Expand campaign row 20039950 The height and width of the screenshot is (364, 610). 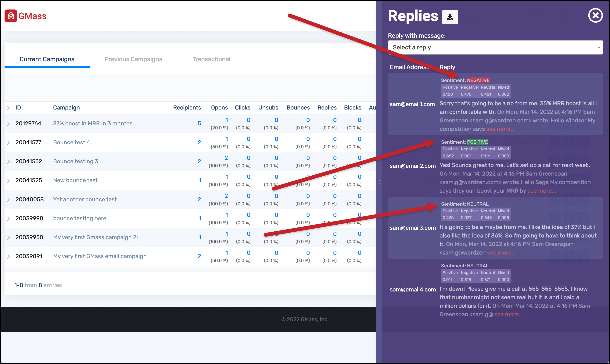click(x=8, y=237)
